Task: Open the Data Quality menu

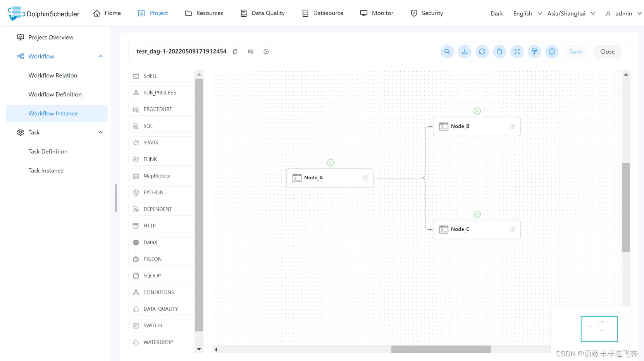Action: (263, 13)
